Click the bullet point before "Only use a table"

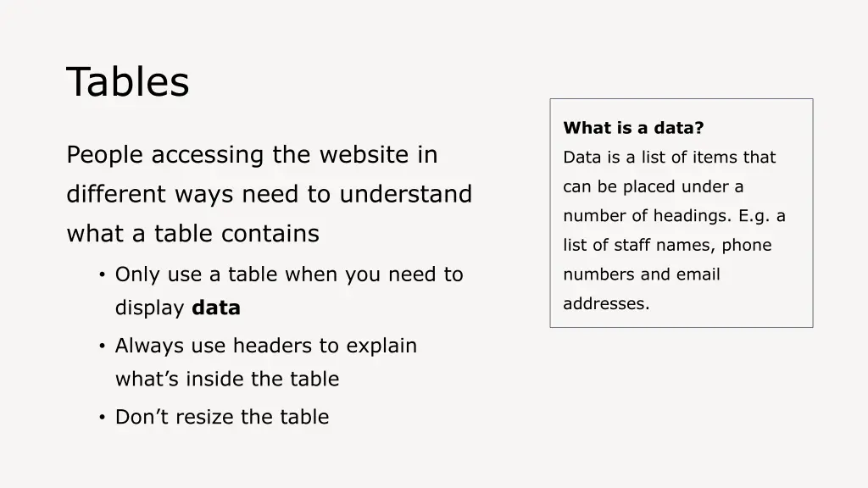pyautogui.click(x=101, y=274)
